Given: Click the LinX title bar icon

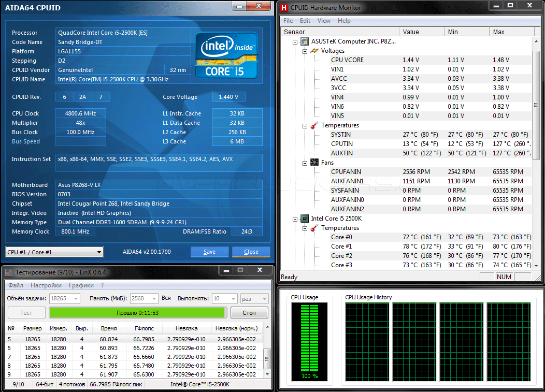Looking at the screenshot, I should coord(9,272).
